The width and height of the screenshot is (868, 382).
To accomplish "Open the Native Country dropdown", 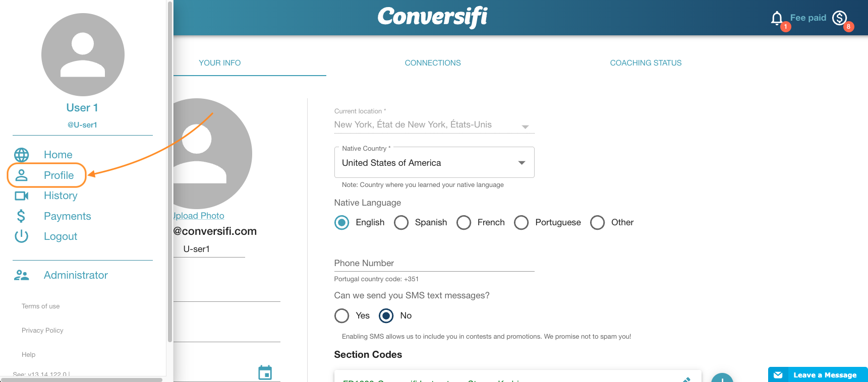I will click(x=522, y=162).
